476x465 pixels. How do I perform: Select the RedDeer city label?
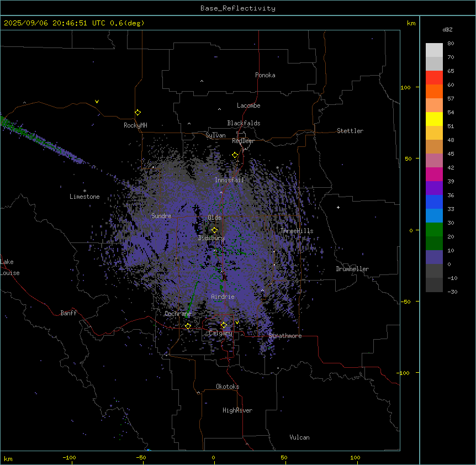[243, 141]
